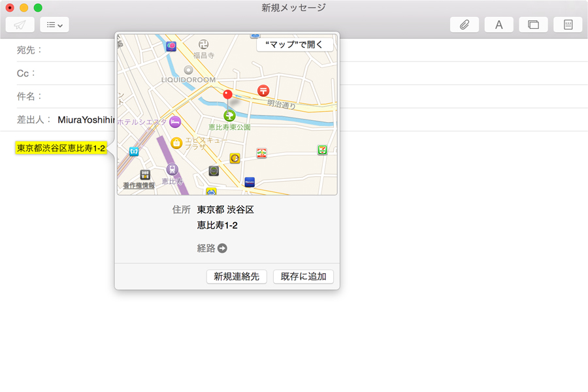Click the 住所 address label
The image size is (588, 392).
point(182,209)
